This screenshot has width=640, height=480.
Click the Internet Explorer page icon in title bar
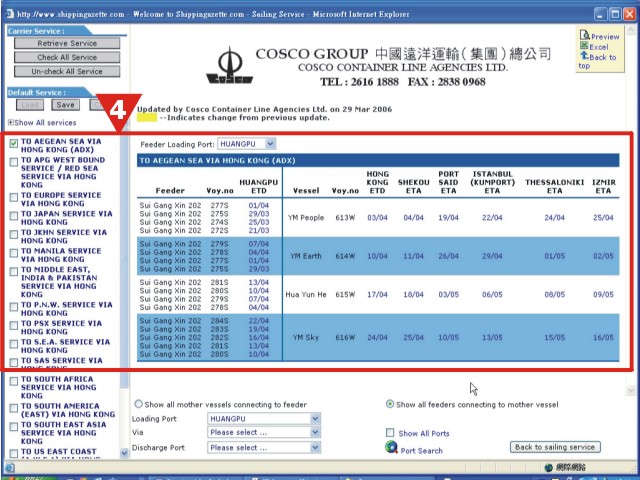point(9,14)
